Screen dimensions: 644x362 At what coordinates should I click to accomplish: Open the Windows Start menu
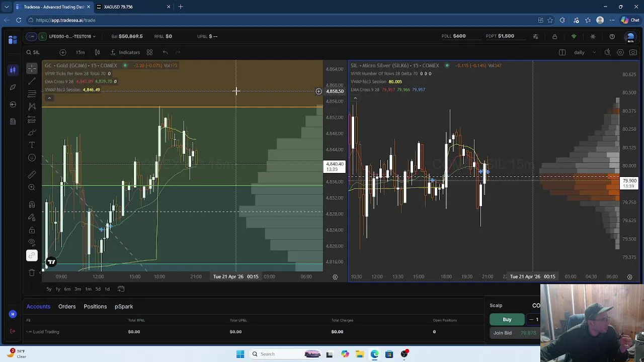(x=240, y=354)
